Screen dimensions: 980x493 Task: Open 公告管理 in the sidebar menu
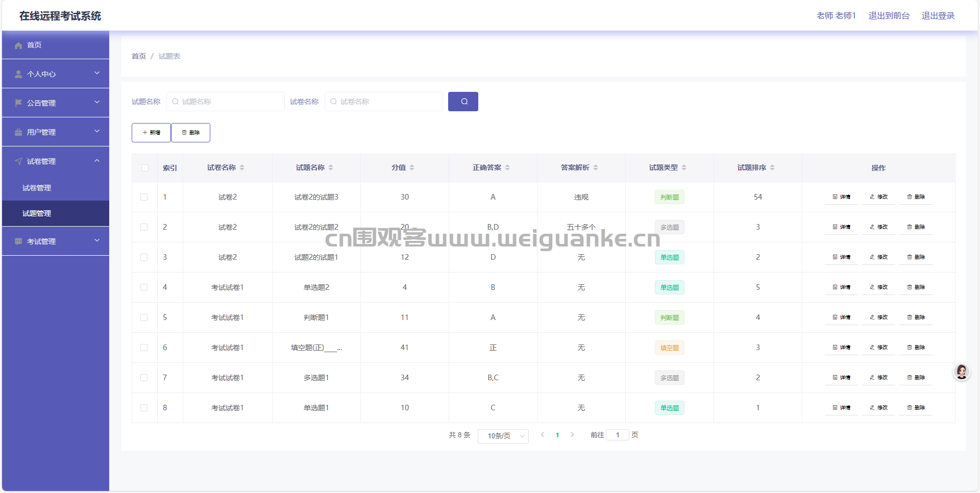56,103
